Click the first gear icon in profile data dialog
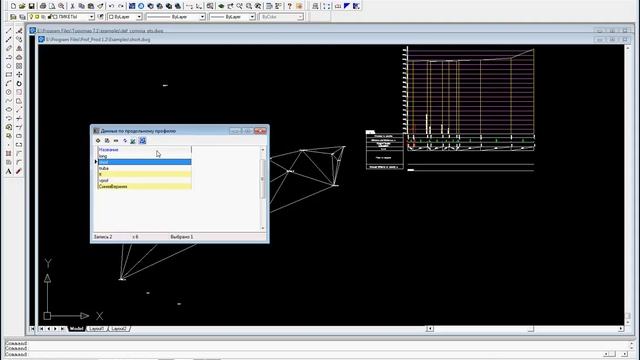 (x=98, y=141)
